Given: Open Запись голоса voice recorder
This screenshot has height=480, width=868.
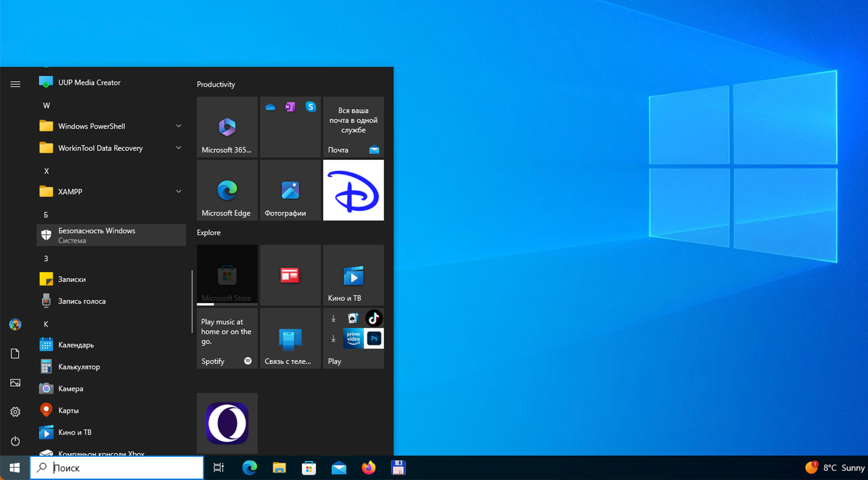Looking at the screenshot, I should (x=111, y=301).
